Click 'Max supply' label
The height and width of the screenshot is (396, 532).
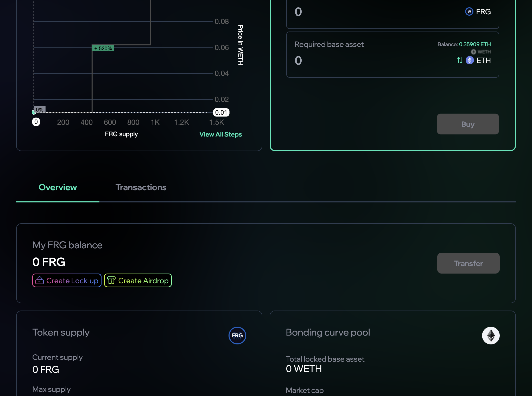52,389
